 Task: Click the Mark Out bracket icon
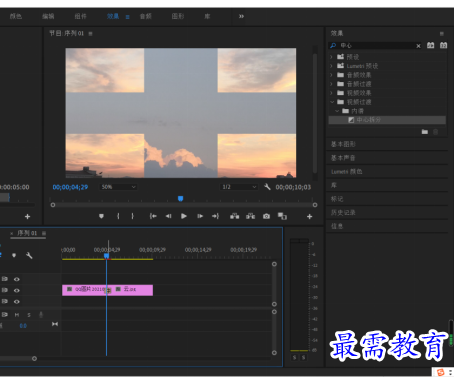[133, 216]
